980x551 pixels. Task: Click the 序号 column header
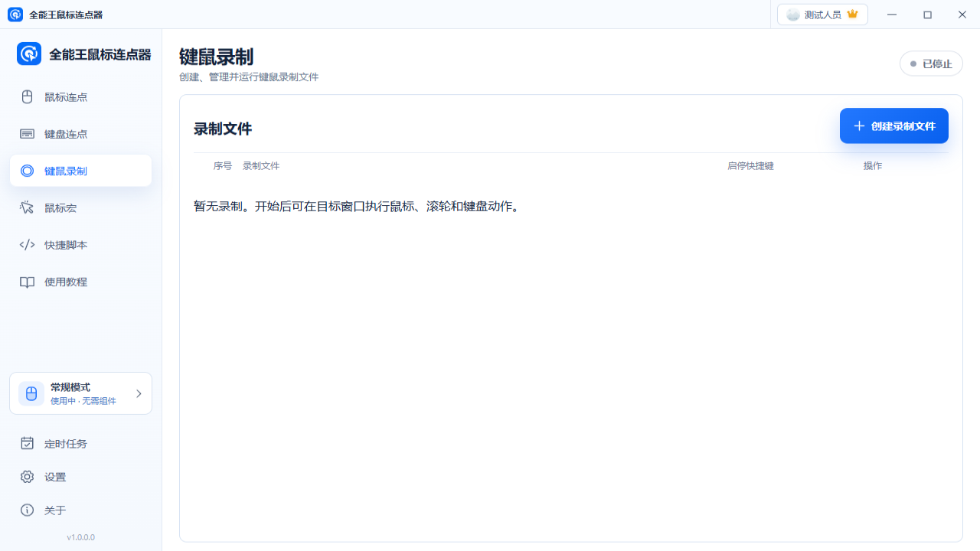(x=223, y=166)
